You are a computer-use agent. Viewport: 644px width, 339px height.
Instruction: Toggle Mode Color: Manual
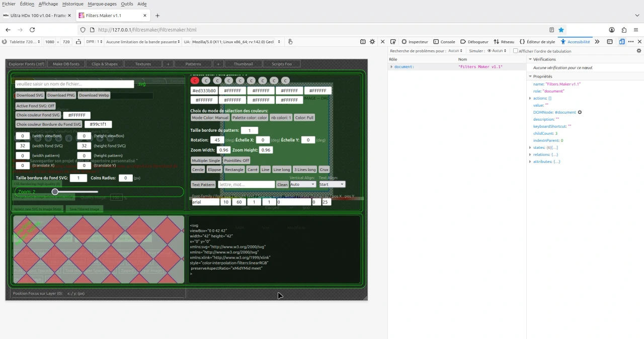click(210, 118)
